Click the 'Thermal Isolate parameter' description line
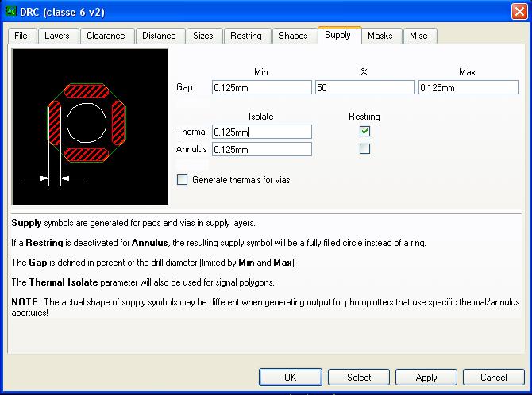Viewport: 532px width, 395px height. [143, 282]
